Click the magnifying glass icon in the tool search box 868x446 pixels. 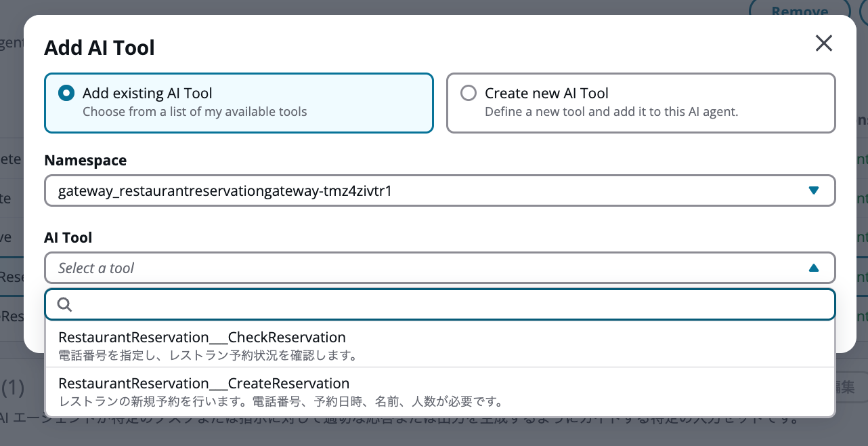[64, 304]
